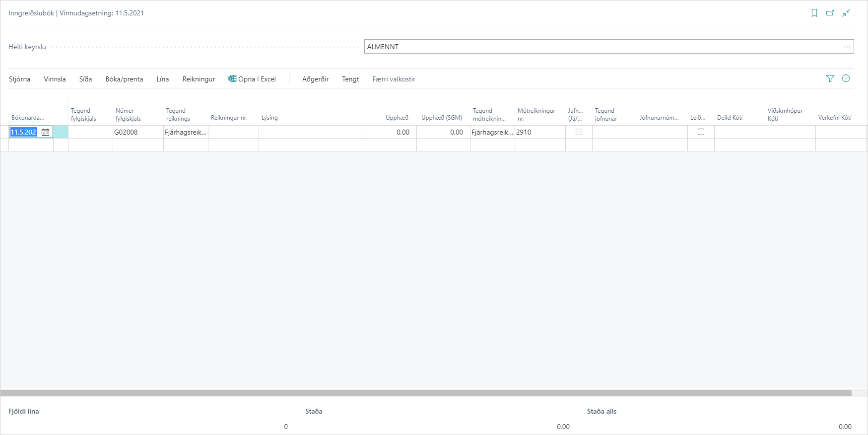This screenshot has width=868, height=435.
Task: Open page in new window icon
Action: pos(830,13)
